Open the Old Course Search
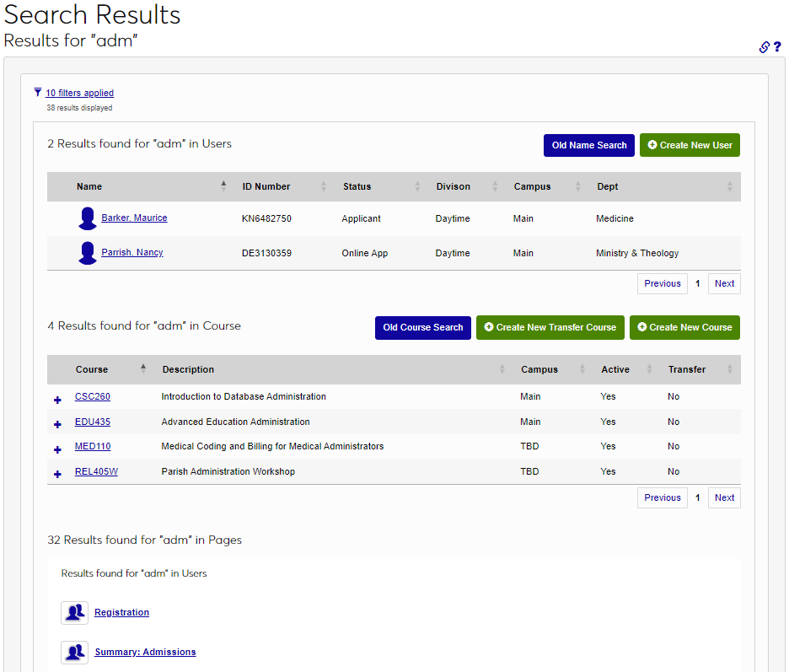 coord(423,327)
